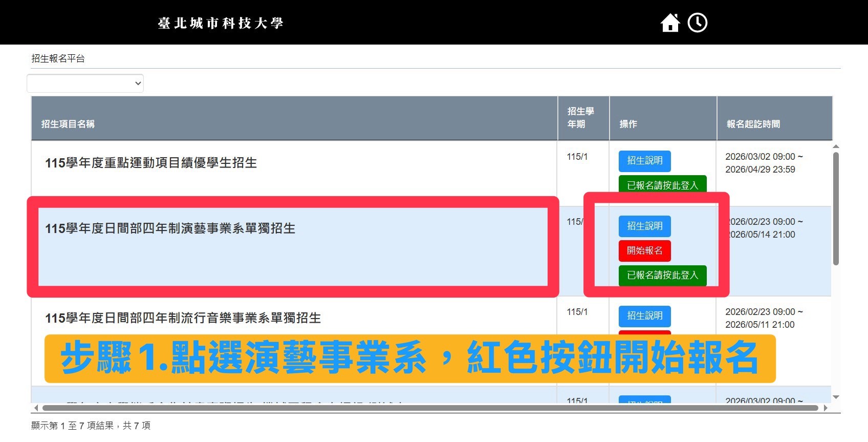The height and width of the screenshot is (442, 868).
Task: Click the 招生學年期 column header
Action: (x=580, y=118)
